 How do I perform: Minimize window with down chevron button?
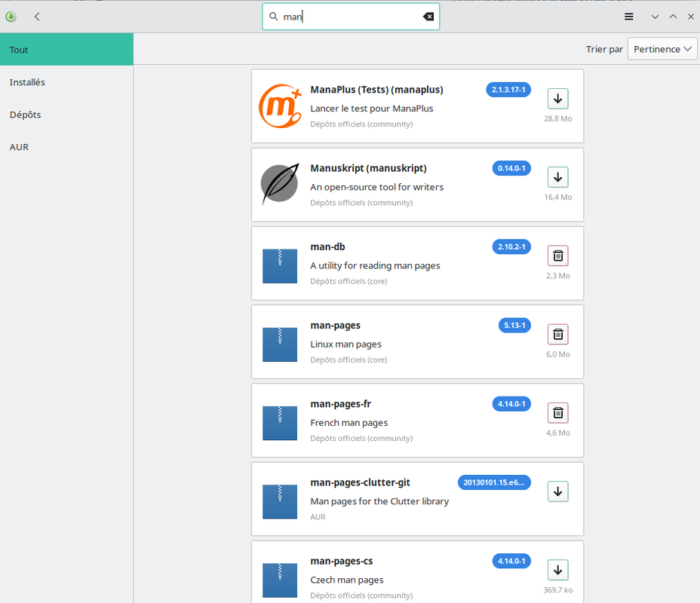[x=655, y=17]
